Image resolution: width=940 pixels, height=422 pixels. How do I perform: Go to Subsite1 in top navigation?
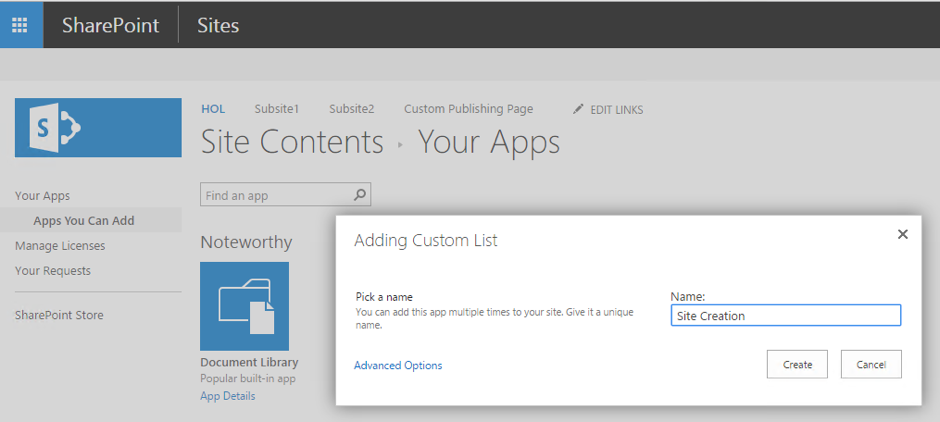[x=276, y=109]
